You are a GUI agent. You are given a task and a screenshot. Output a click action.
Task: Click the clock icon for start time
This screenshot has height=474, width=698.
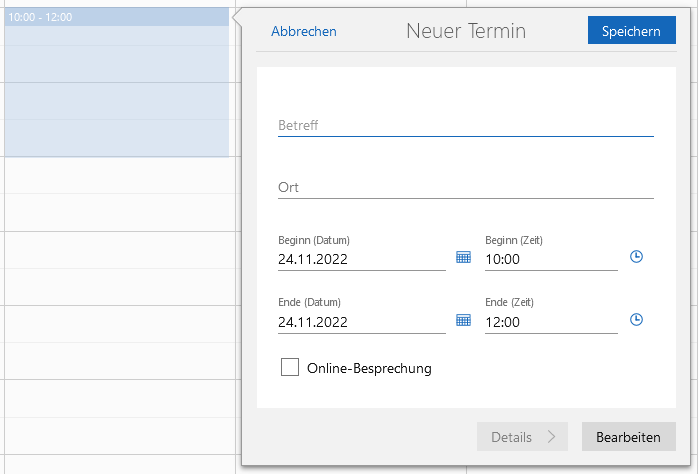636,257
